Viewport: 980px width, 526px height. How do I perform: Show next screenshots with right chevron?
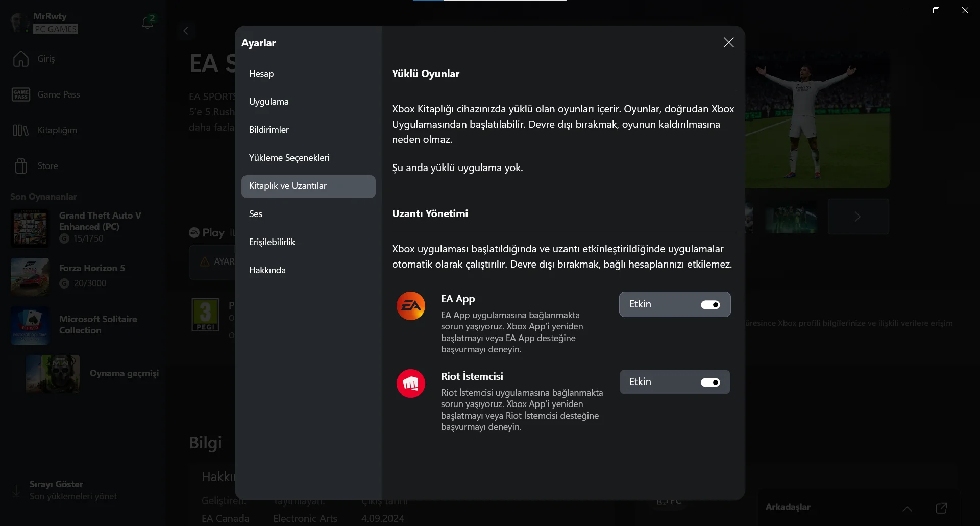tap(858, 217)
